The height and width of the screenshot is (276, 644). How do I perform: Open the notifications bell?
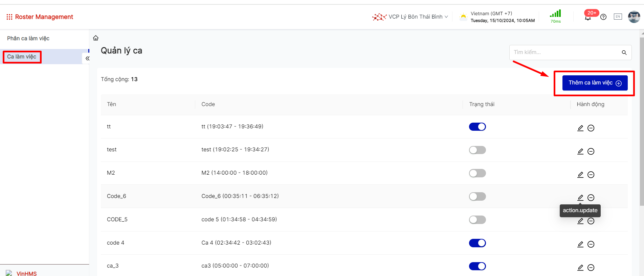tap(588, 18)
